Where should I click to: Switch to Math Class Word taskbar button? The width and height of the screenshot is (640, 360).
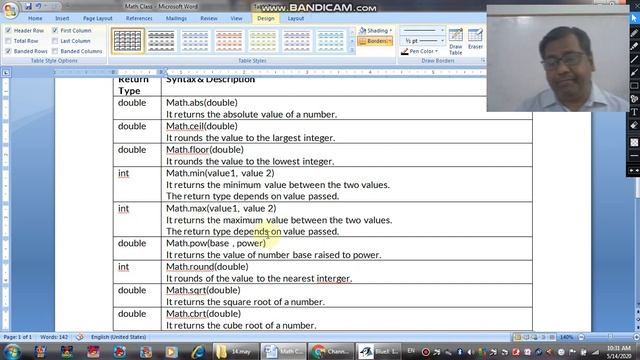[283, 351]
